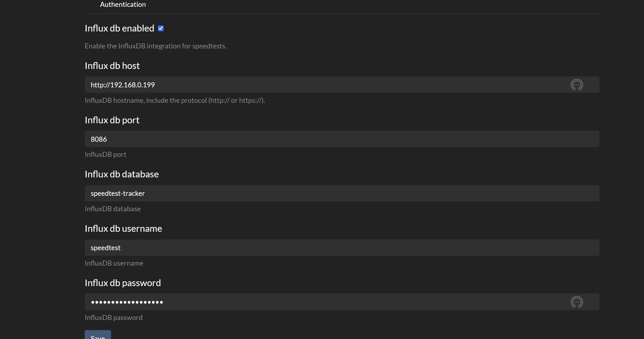Click the "Influx db enabled" label text
Image resolution: width=644 pixels, height=339 pixels.
[x=119, y=29]
